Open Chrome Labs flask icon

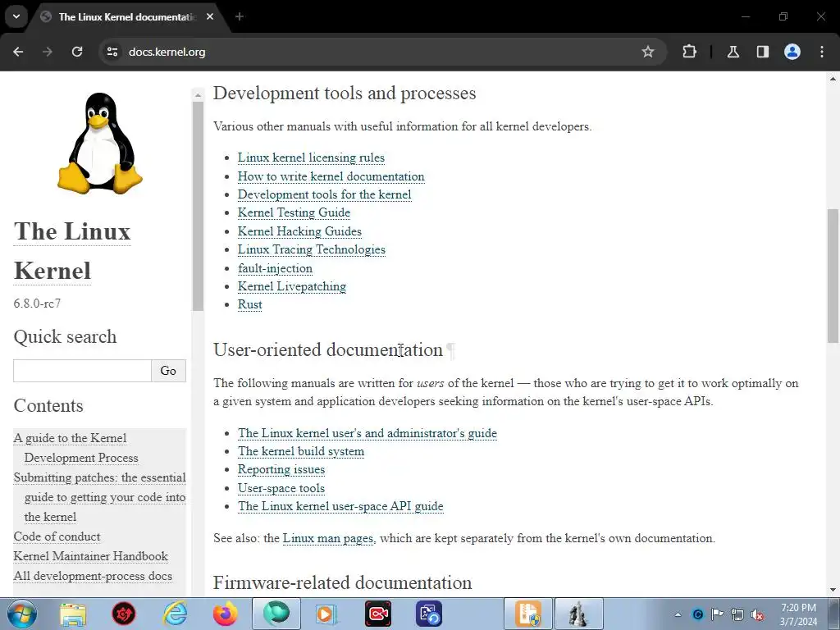733,52
